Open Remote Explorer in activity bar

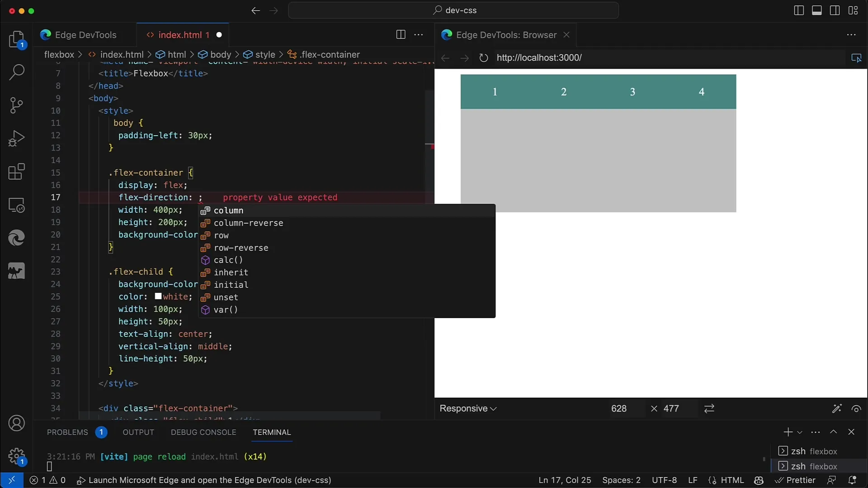click(17, 205)
